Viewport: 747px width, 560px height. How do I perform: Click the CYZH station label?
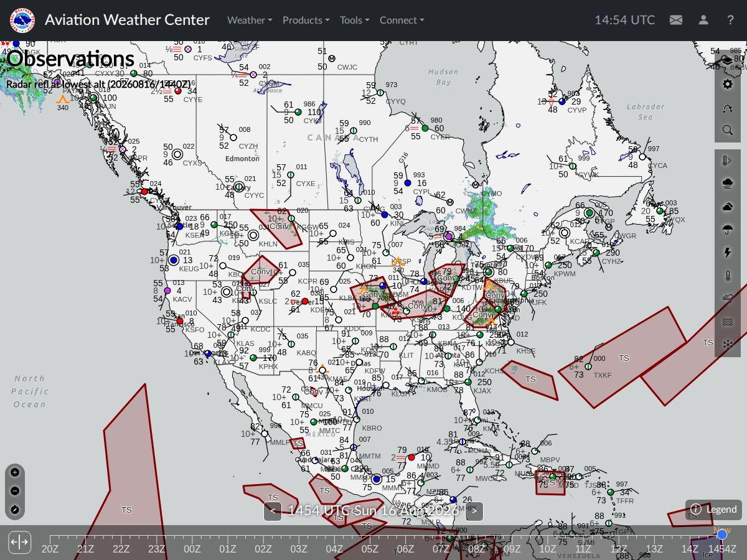click(248, 146)
